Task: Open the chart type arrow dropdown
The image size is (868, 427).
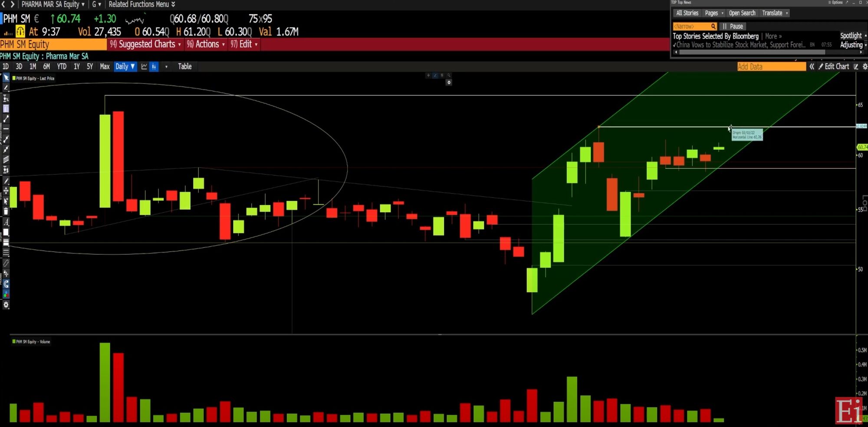Action: 166,66
